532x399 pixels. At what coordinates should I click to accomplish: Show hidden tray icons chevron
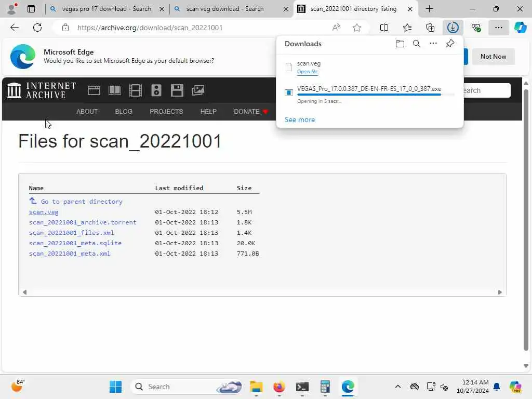(x=397, y=387)
